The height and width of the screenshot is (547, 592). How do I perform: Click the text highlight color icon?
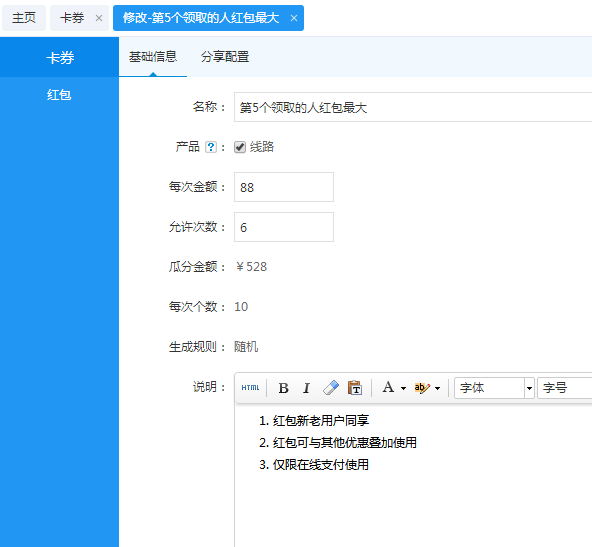point(421,388)
